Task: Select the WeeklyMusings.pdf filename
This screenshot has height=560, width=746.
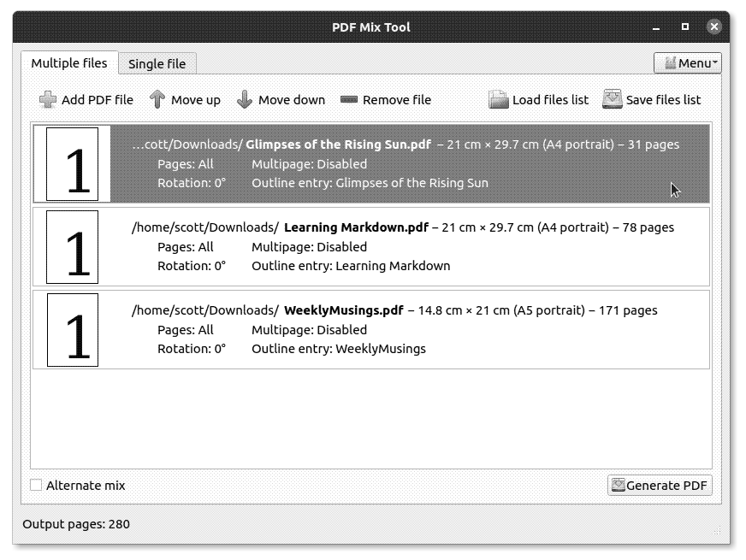Action: 344,310
